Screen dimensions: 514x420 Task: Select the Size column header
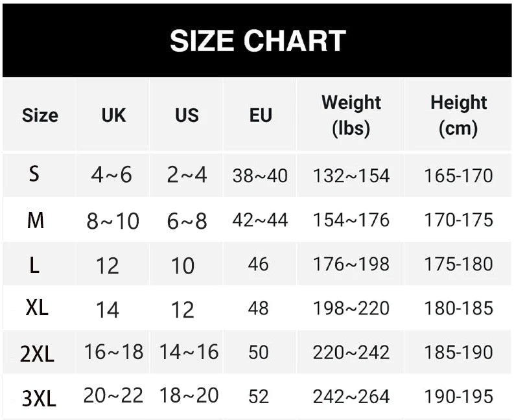coord(40,115)
